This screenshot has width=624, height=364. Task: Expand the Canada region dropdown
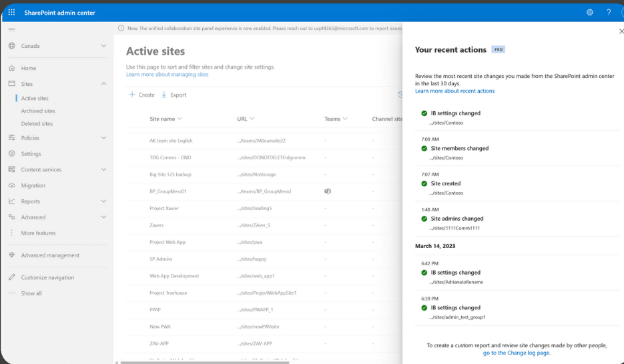click(x=103, y=46)
